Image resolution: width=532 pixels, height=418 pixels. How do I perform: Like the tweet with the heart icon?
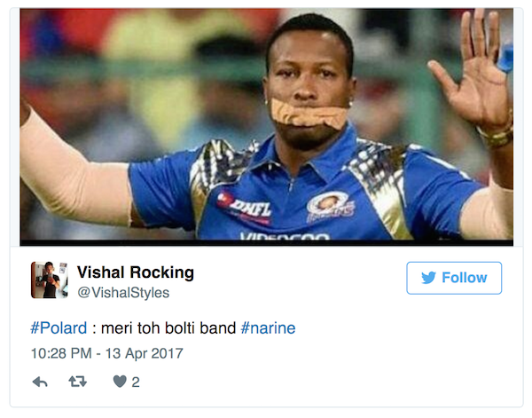coord(119,382)
